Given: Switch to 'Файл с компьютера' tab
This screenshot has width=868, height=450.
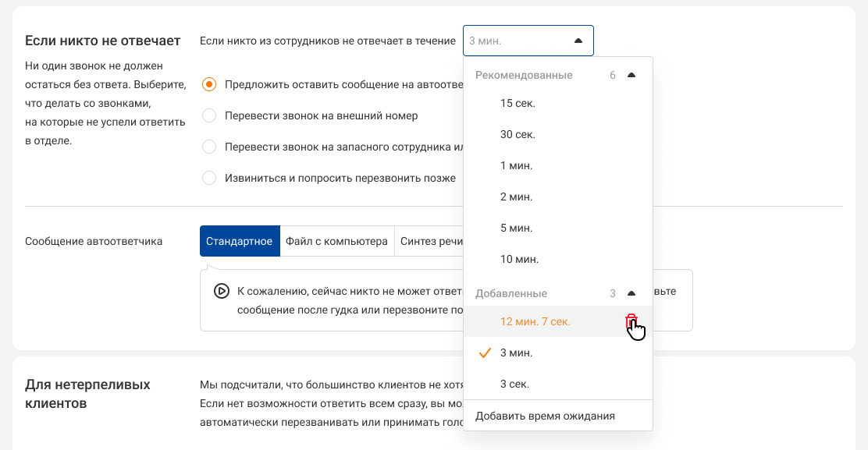Looking at the screenshot, I should point(336,242).
